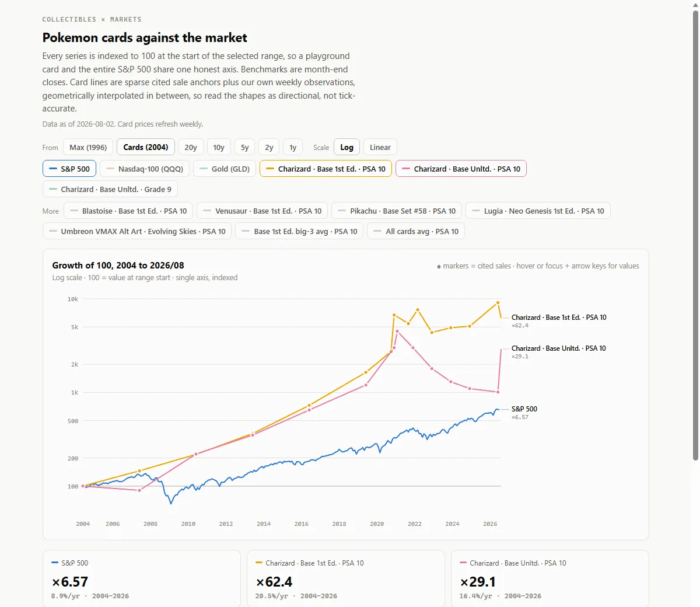Add Blastoise Base 1st Ed. PSA 10 series
The image size is (700, 607).
click(x=128, y=211)
